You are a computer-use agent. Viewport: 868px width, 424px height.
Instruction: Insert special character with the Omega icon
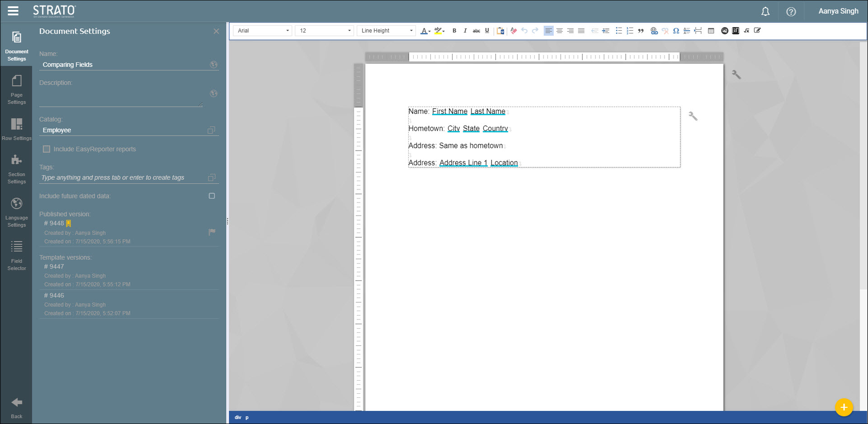pyautogui.click(x=676, y=31)
